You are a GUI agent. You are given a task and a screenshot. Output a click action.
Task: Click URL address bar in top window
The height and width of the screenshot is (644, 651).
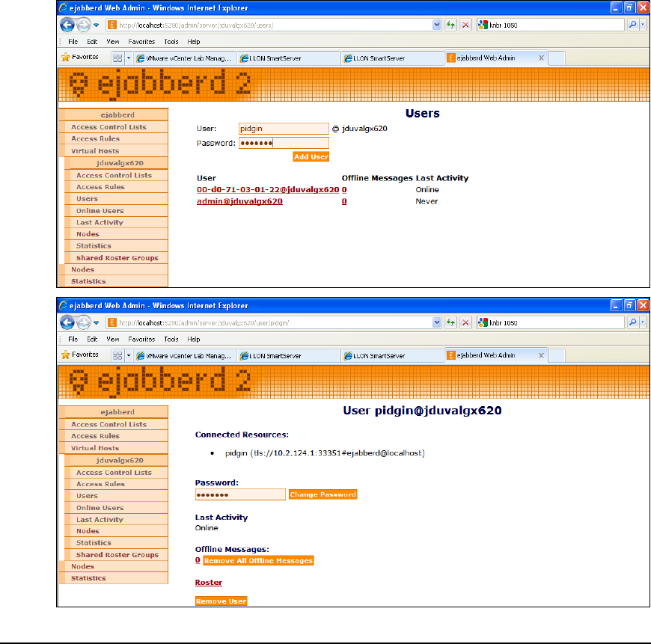(x=270, y=25)
